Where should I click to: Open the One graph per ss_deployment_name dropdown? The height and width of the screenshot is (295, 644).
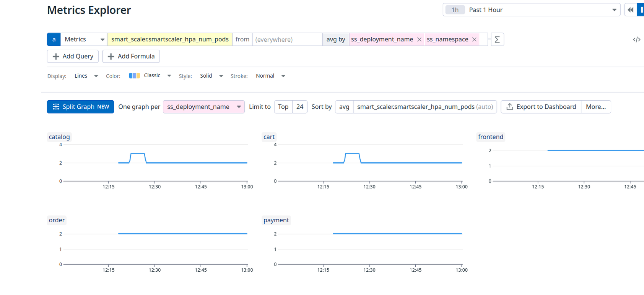click(204, 107)
